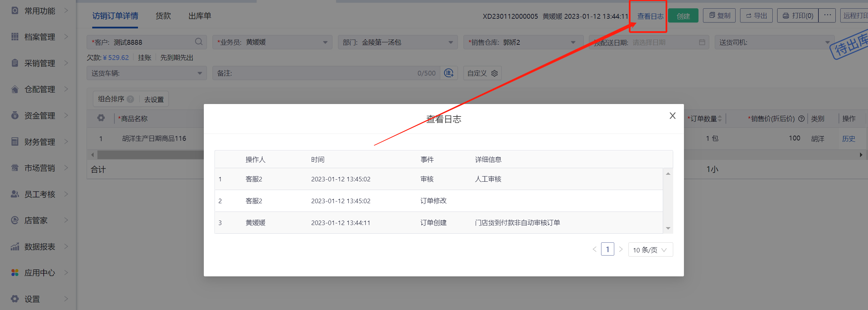Click the 远程打印 button
Image resolution: width=868 pixels, height=310 pixels.
[854, 16]
